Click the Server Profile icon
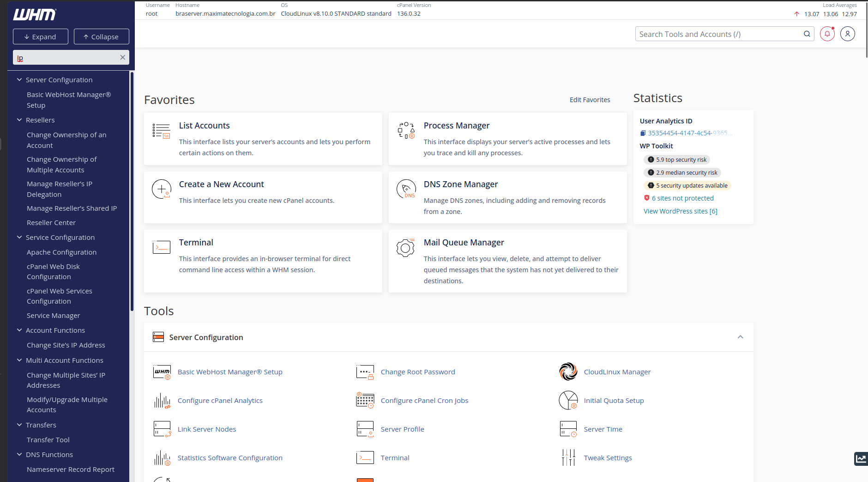 (365, 429)
